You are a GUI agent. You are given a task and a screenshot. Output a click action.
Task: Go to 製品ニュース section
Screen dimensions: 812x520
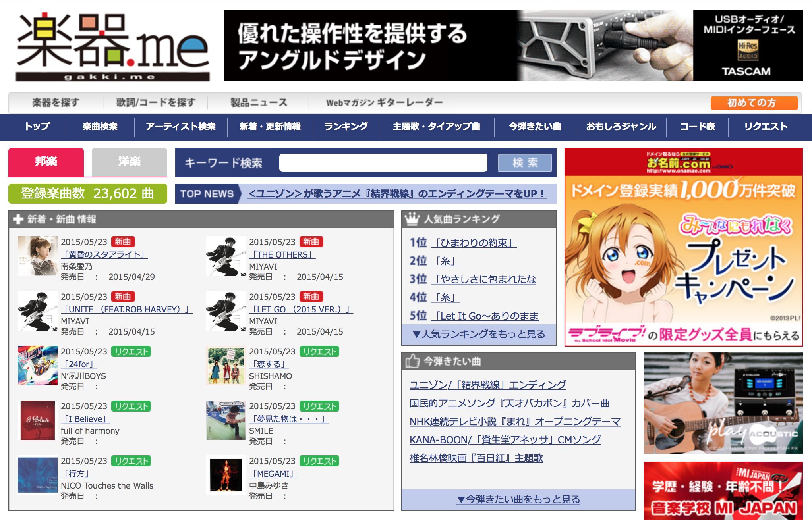coord(259,103)
